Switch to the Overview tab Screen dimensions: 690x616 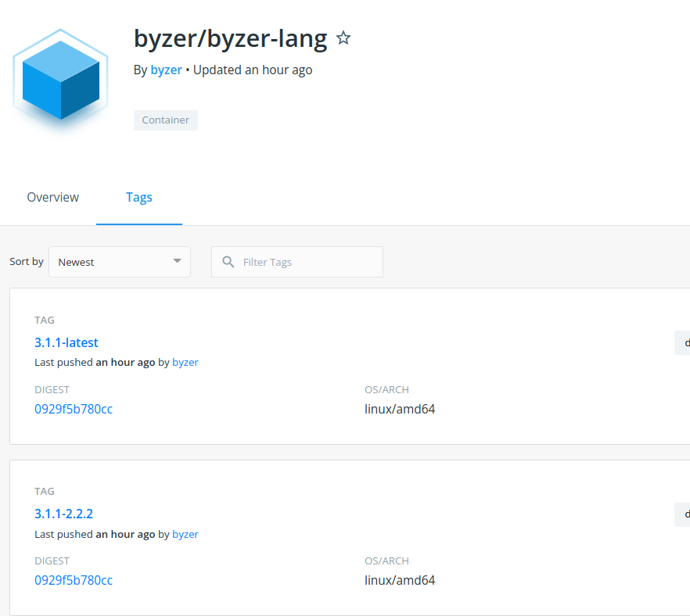tap(53, 198)
